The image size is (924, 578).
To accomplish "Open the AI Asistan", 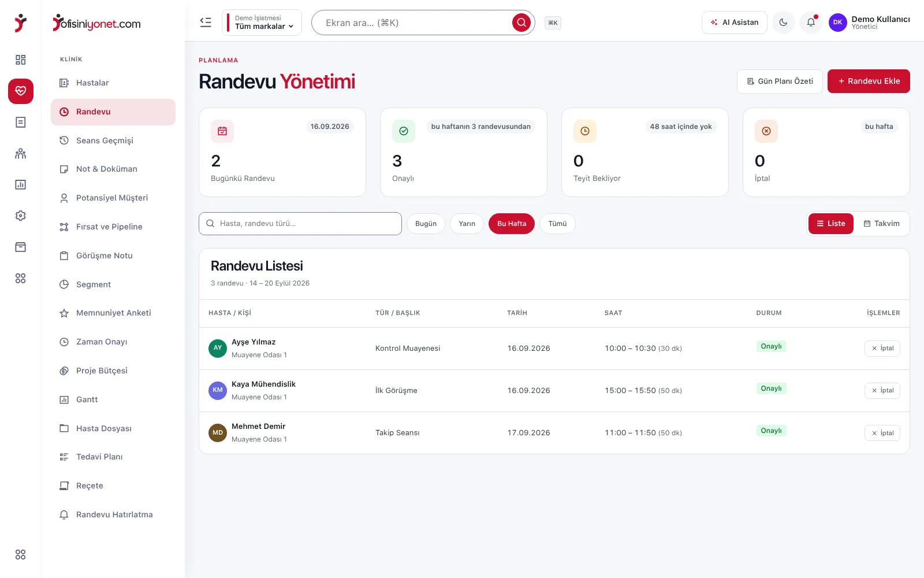I will pos(735,23).
